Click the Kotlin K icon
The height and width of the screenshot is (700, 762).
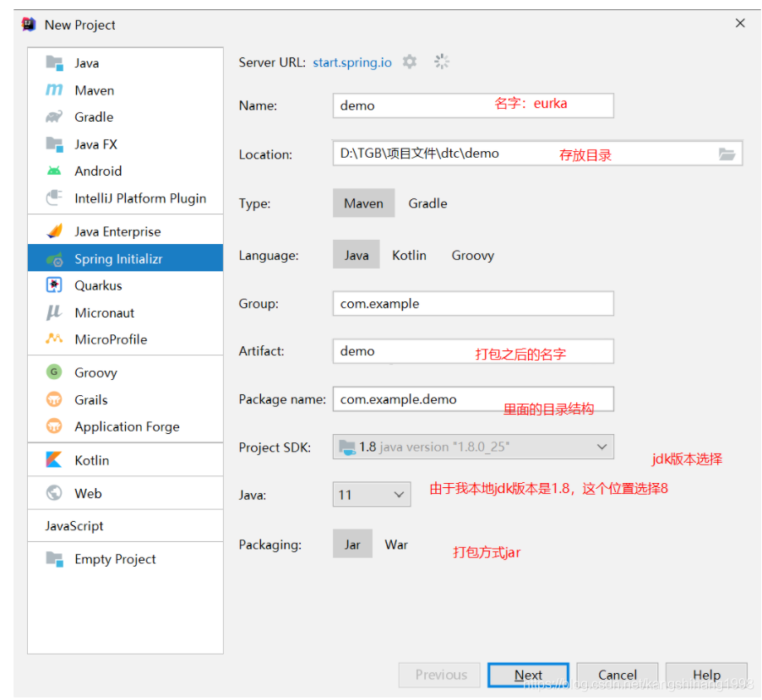(54, 459)
